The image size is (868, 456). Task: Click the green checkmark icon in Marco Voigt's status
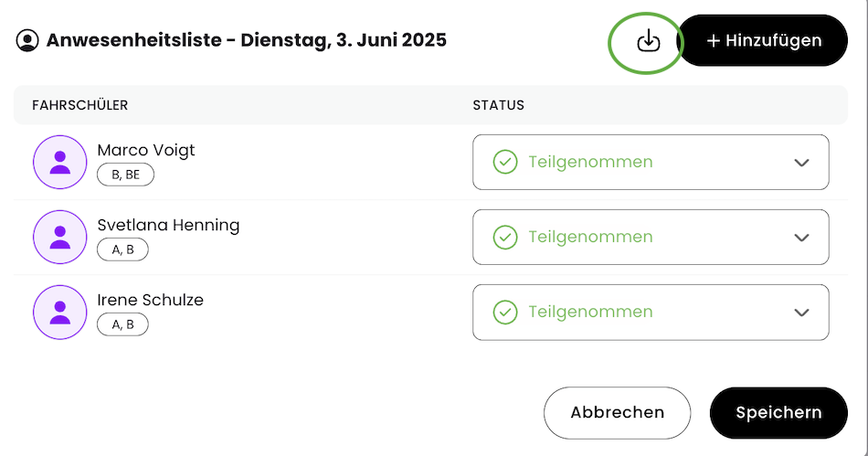pos(505,162)
